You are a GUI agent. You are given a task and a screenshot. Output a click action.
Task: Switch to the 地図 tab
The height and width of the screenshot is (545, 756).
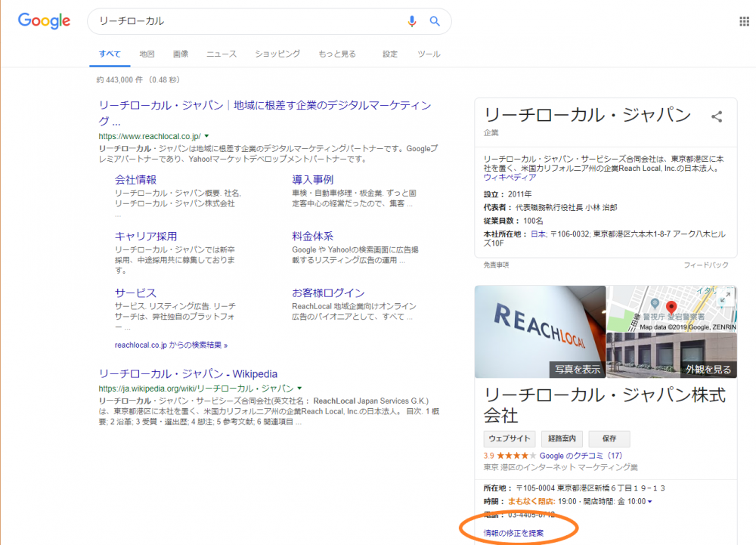pyautogui.click(x=147, y=54)
